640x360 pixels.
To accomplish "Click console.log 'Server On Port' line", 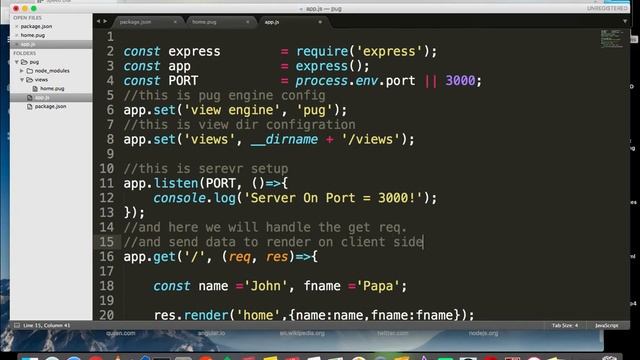I will [295, 198].
